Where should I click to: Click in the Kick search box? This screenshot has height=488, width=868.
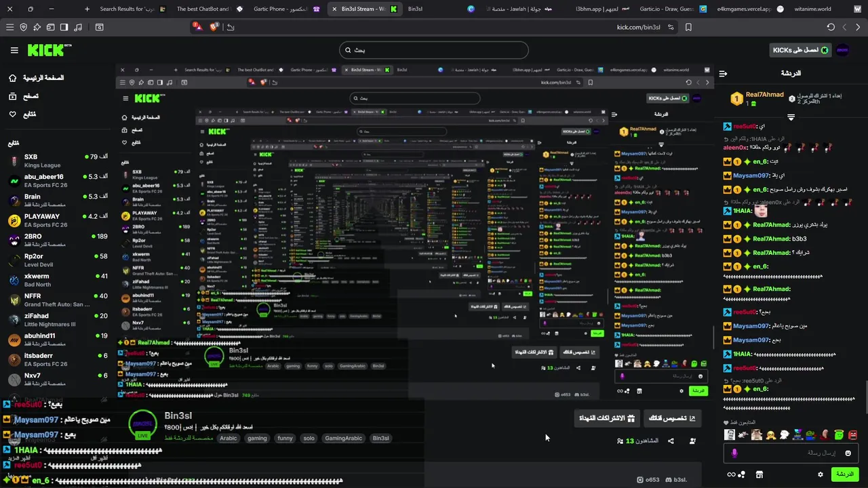434,50
